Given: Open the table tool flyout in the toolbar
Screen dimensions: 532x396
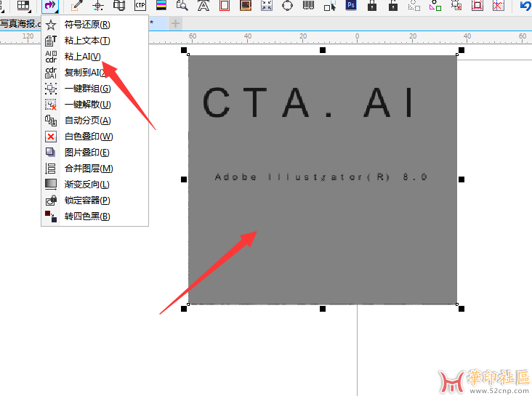Looking at the screenshot, I should coord(24,5).
